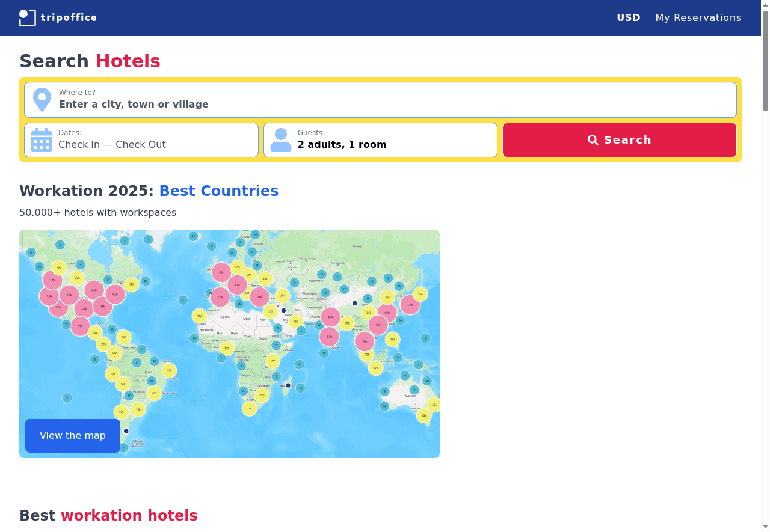Open the guests and rooms selector
The width and height of the screenshot is (770, 532).
[380, 140]
